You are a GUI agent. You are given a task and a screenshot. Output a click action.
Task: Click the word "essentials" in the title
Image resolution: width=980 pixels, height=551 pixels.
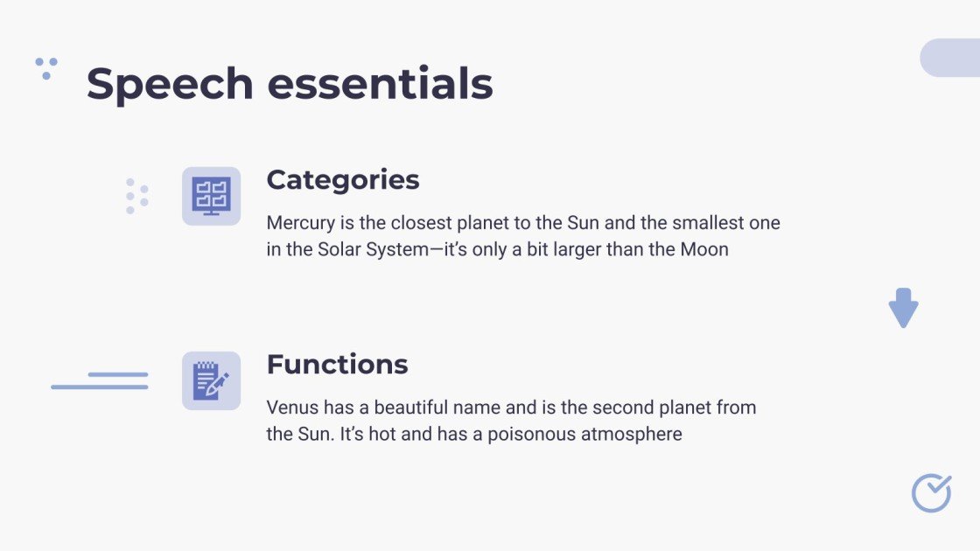click(380, 84)
